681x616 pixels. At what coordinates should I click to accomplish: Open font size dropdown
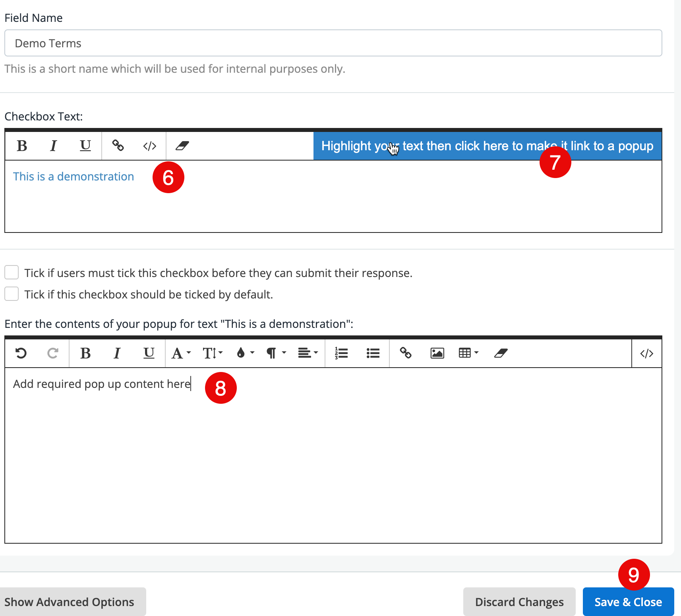tap(213, 353)
